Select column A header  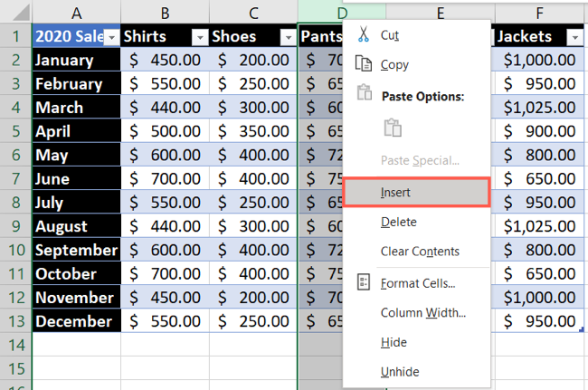(76, 12)
